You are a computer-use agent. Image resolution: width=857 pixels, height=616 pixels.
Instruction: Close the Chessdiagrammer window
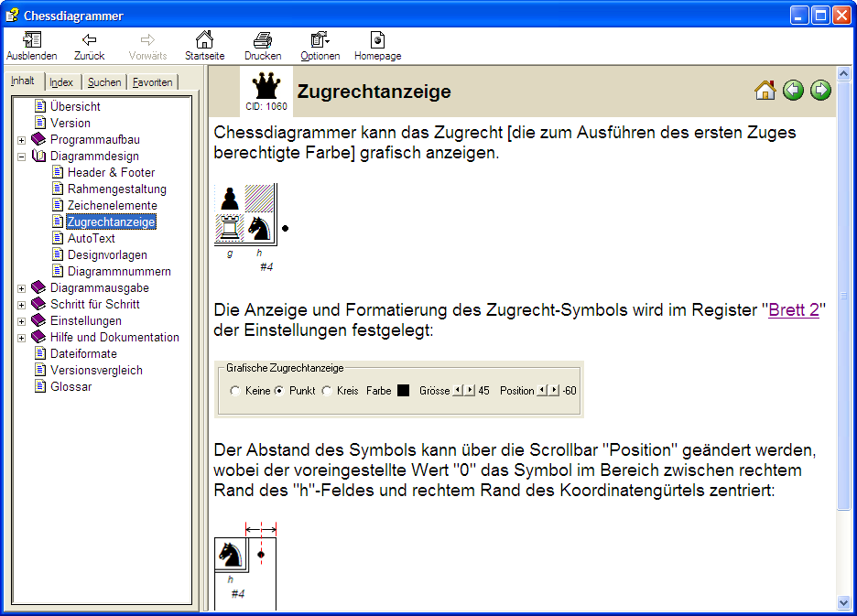point(841,16)
